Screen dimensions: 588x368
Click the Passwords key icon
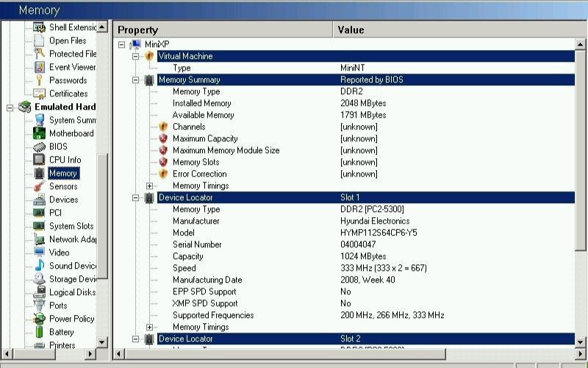pos(39,80)
